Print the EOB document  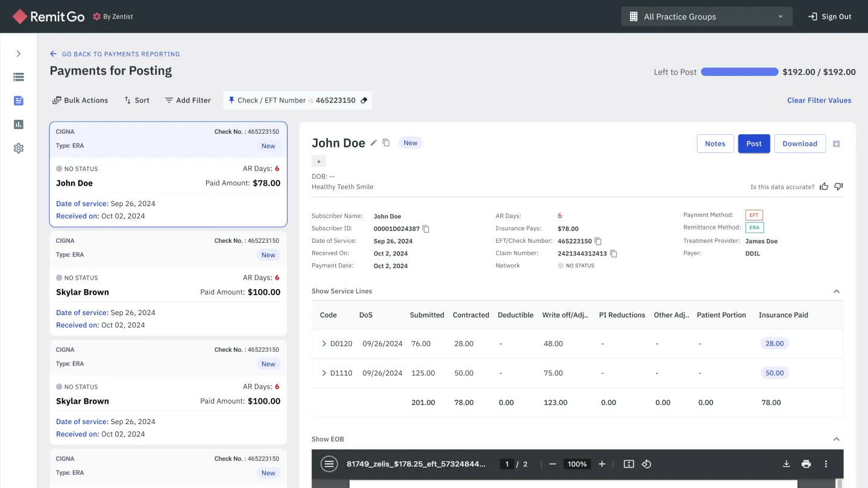pyautogui.click(x=806, y=464)
